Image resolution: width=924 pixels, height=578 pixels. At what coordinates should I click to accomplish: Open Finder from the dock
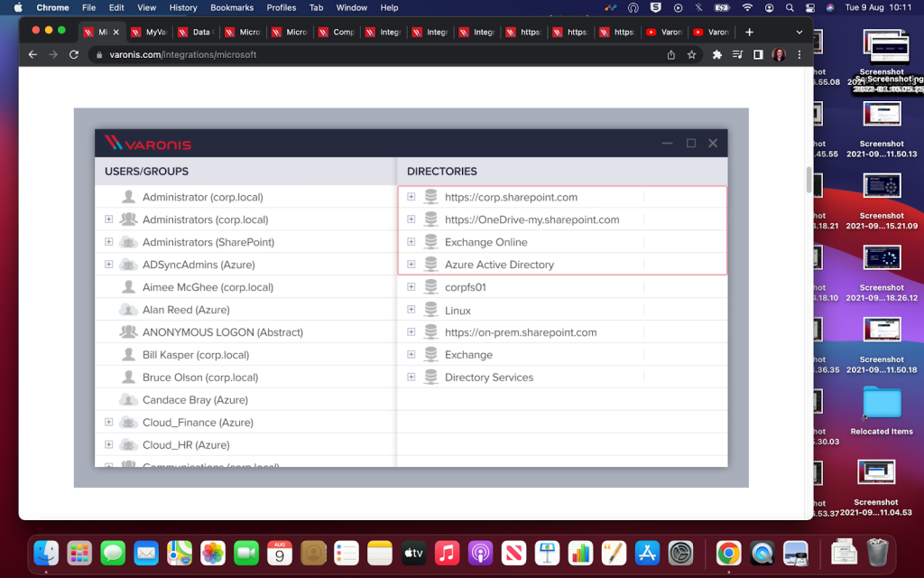46,554
